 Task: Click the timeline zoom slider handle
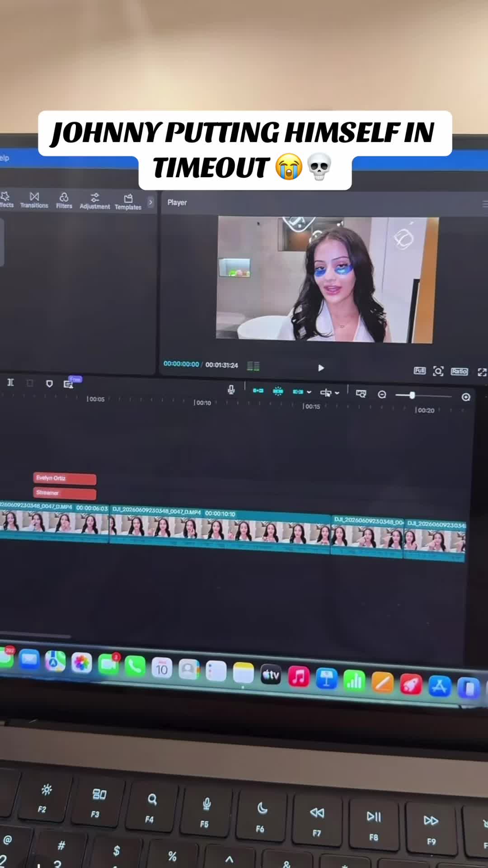click(412, 395)
